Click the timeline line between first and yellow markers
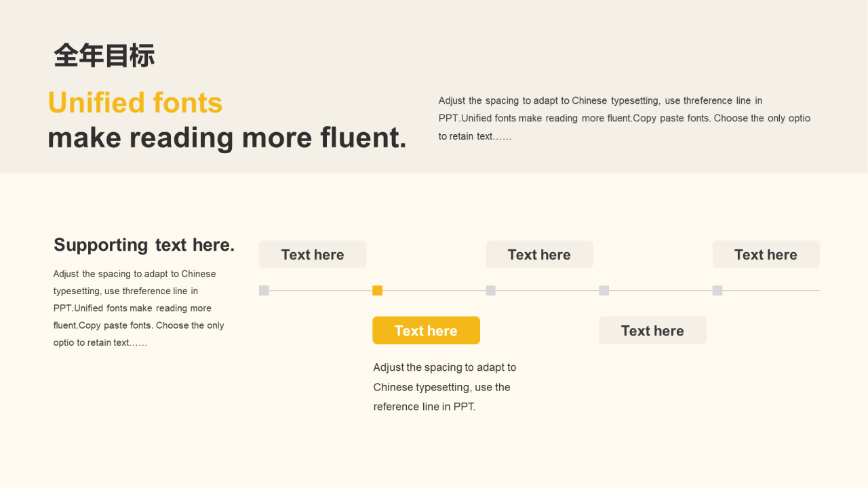 pos(321,291)
